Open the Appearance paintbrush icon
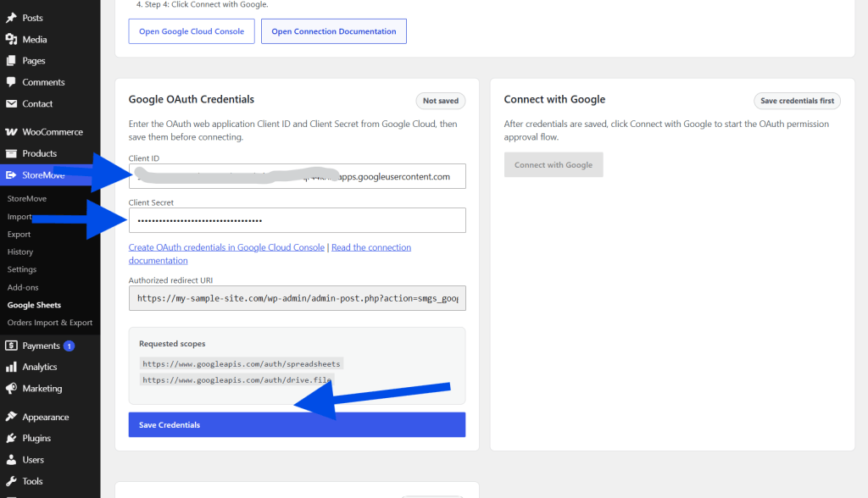868x498 pixels. [x=11, y=417]
